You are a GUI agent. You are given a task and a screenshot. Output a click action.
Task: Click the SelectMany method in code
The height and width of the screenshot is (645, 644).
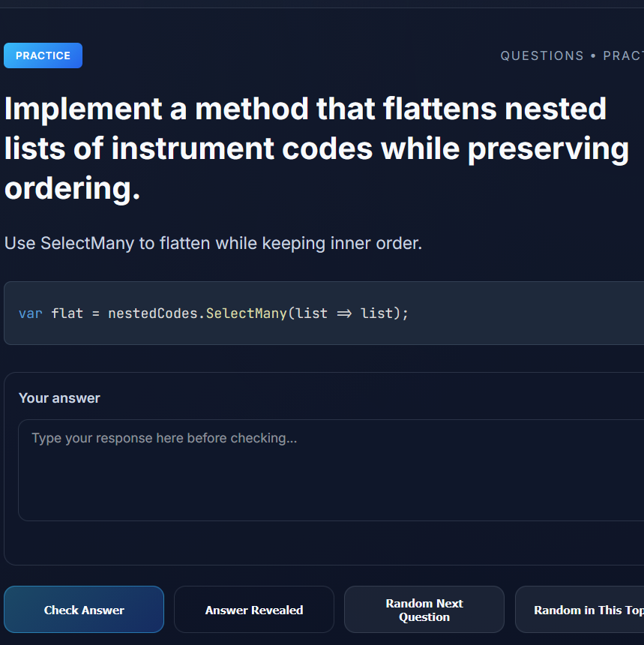point(246,313)
